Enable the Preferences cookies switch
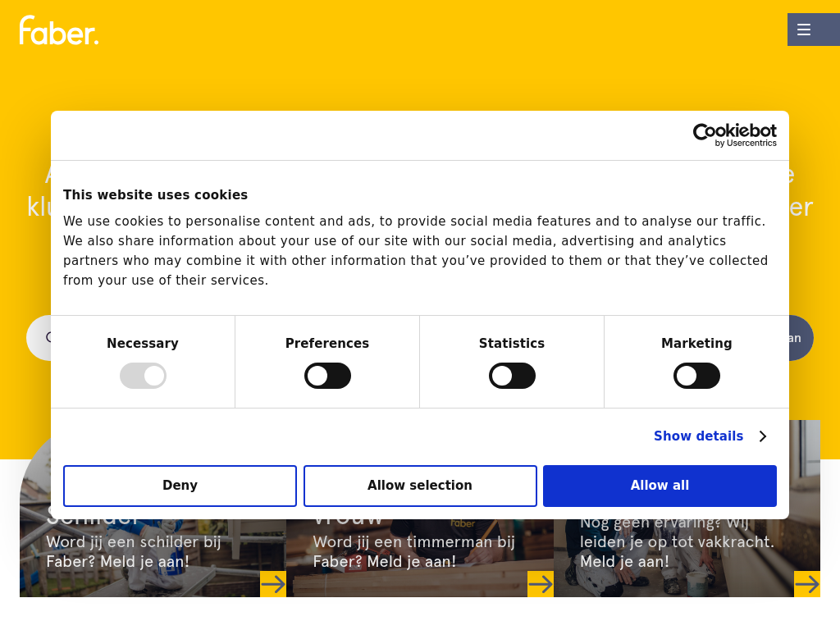Viewport: 840px width, 630px height. pyautogui.click(x=327, y=376)
